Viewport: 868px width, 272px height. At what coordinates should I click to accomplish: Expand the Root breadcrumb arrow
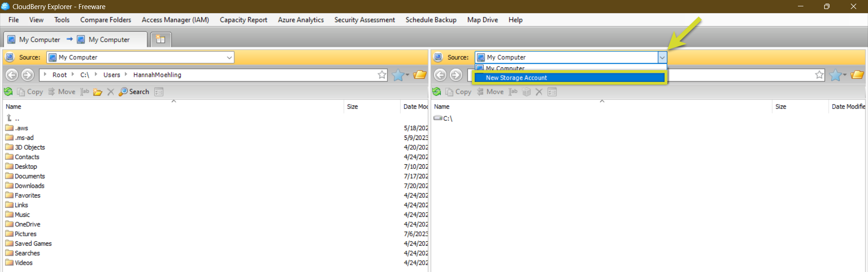[x=45, y=74]
